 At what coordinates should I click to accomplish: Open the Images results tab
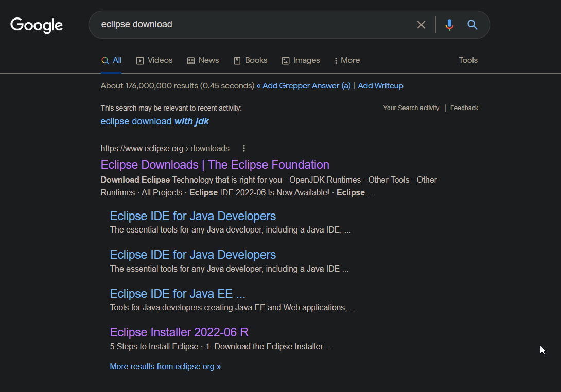pos(301,60)
